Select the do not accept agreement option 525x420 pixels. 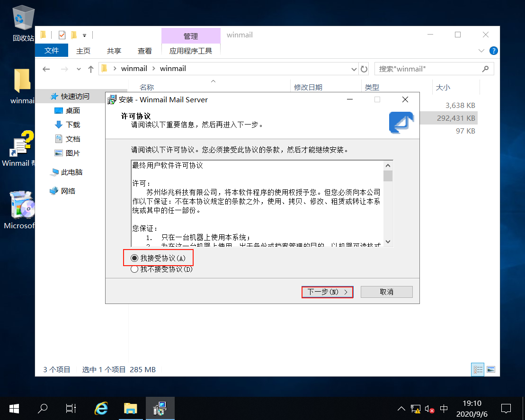134,269
